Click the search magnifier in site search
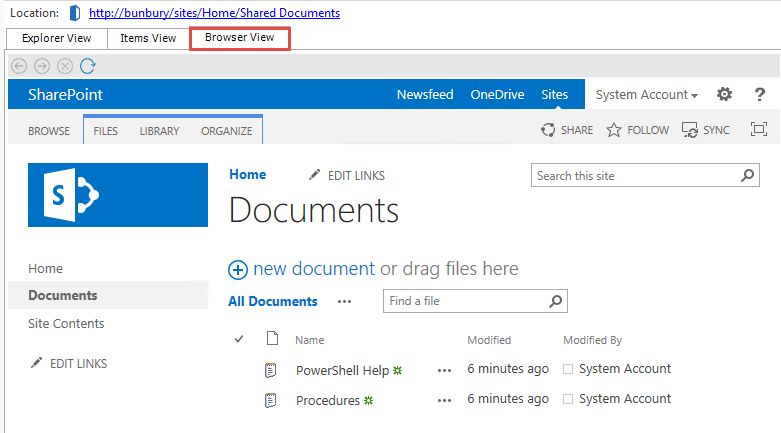This screenshot has height=433, width=781. point(748,176)
